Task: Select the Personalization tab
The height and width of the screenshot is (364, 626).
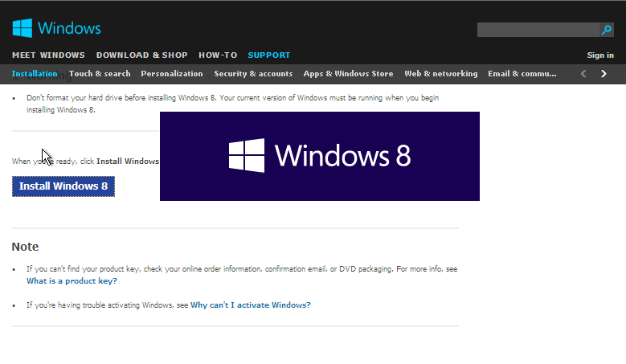Action: pyautogui.click(x=172, y=73)
